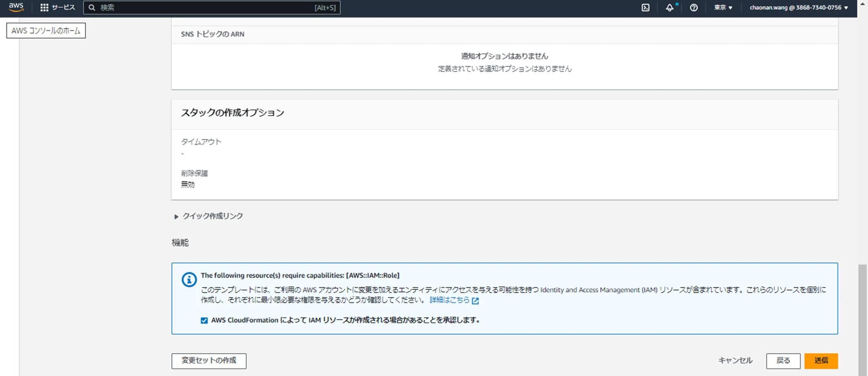Image resolution: width=868 pixels, height=376 pixels.
Task: Click the 通知オプションはありません message
Action: tap(505, 56)
